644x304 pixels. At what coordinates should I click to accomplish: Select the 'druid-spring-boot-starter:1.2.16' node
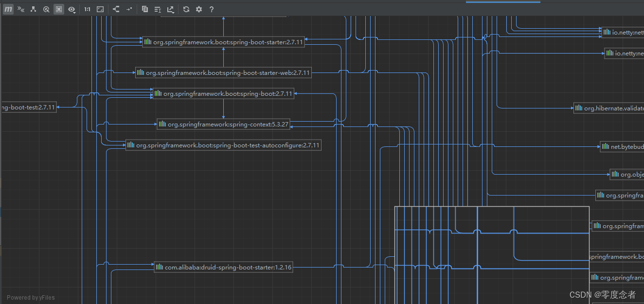(224, 267)
